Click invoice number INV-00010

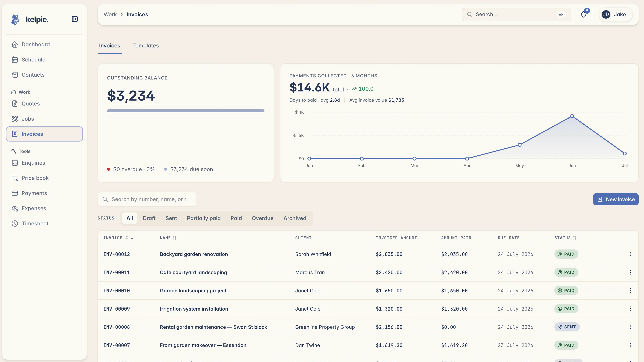(117, 290)
